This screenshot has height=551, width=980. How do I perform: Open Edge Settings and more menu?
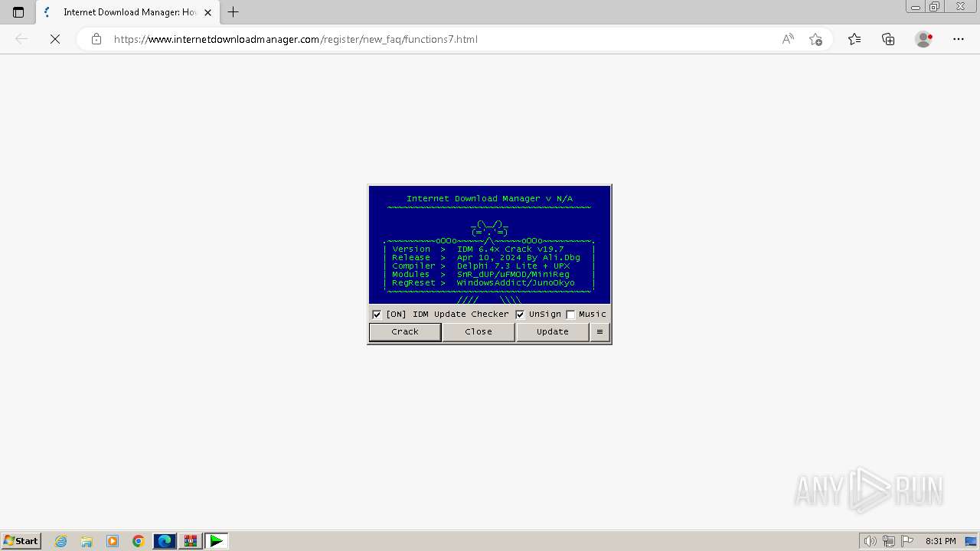click(959, 39)
